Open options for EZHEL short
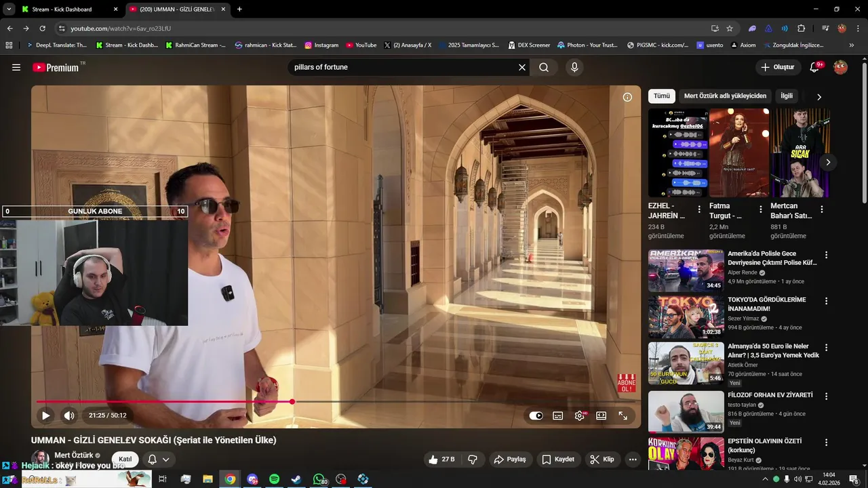Screen dimensions: 868x488 tap(699, 209)
